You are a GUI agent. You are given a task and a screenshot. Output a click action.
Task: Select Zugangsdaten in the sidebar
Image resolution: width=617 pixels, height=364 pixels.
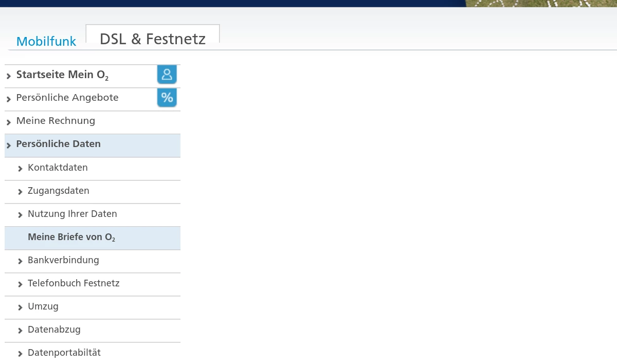coord(59,191)
